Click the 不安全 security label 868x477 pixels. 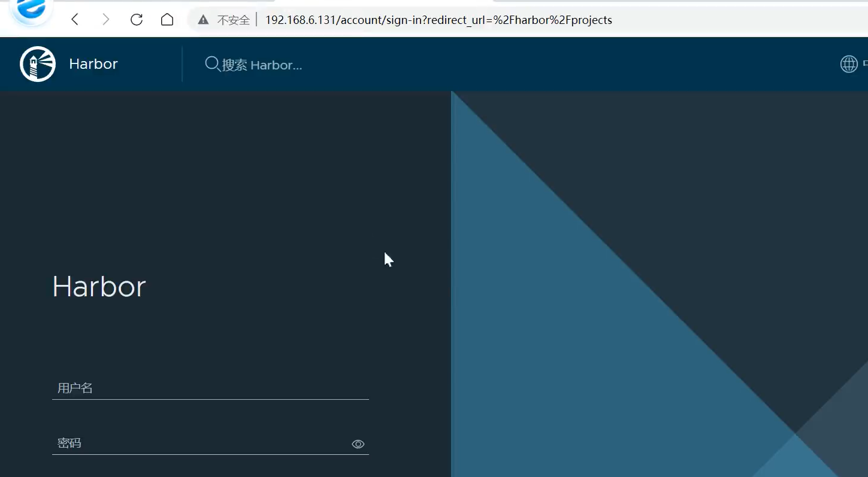click(233, 20)
